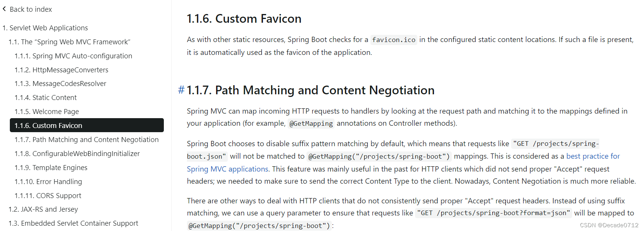This screenshot has height=231, width=644.
Task: Click the 1.1.7. Path Matching heading text
Action: pos(311,90)
